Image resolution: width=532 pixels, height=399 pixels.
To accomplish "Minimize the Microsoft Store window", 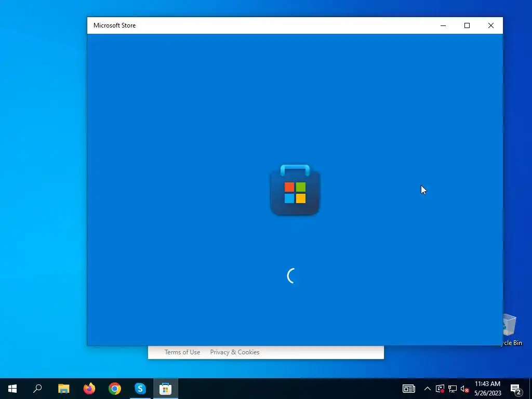I will 443,25.
